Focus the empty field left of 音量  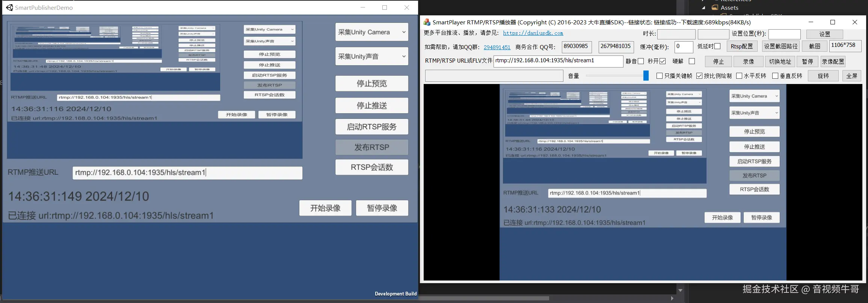tap(494, 76)
